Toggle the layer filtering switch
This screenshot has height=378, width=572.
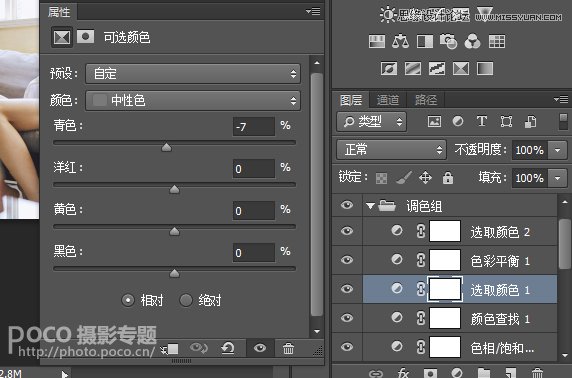click(563, 122)
